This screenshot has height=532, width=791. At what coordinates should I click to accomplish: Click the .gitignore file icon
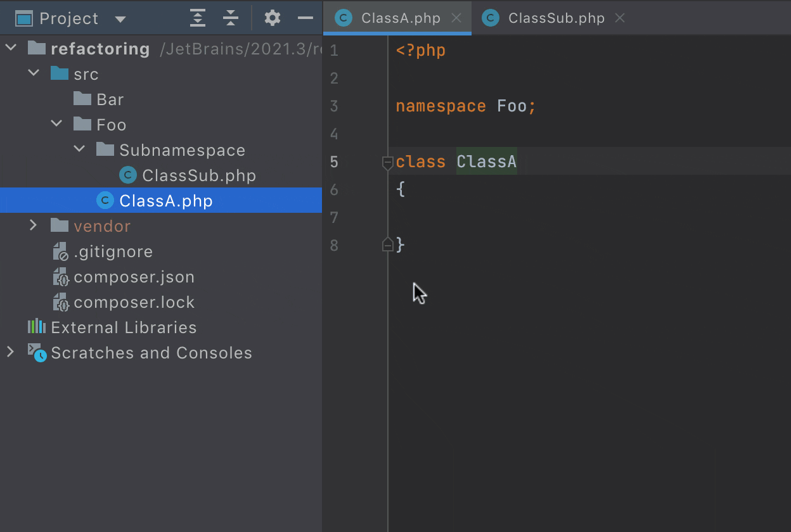(59, 251)
